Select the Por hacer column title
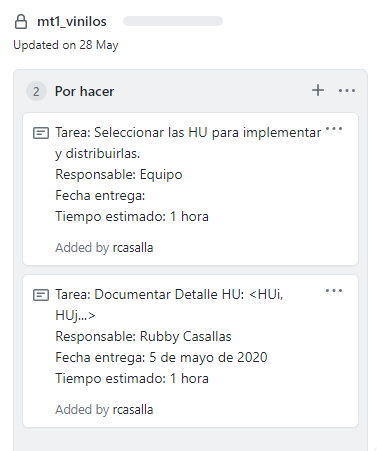 point(84,91)
